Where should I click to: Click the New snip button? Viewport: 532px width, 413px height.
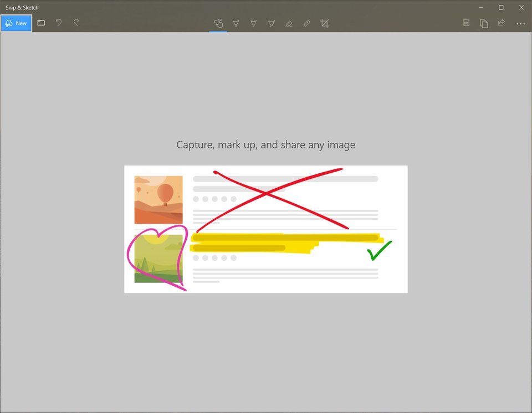[x=16, y=23]
